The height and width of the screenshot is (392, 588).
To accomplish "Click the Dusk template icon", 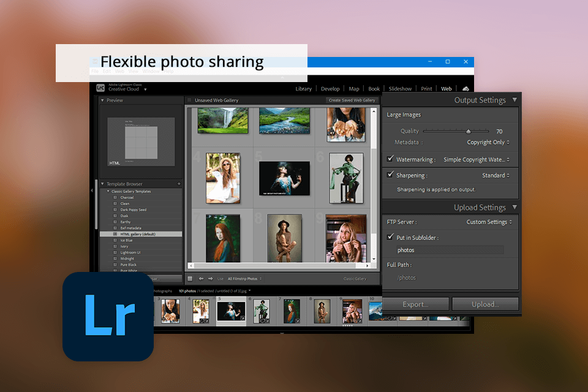I will [115, 216].
